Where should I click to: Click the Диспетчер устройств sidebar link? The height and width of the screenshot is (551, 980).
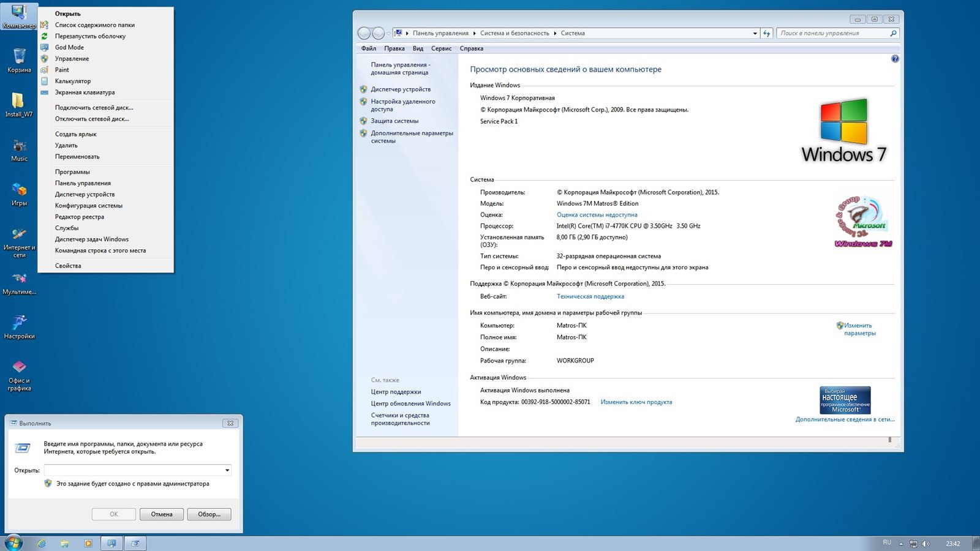400,89
